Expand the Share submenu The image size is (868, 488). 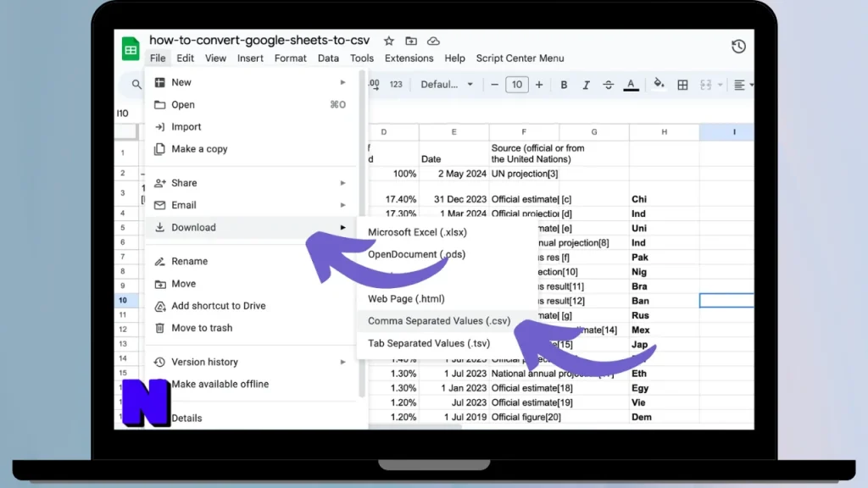[x=251, y=183]
